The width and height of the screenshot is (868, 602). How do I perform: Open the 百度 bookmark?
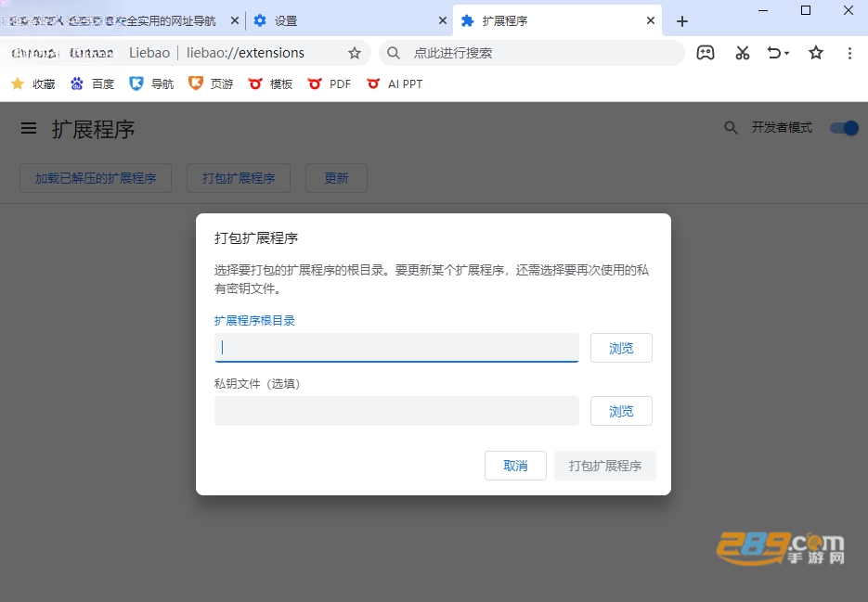[x=93, y=83]
